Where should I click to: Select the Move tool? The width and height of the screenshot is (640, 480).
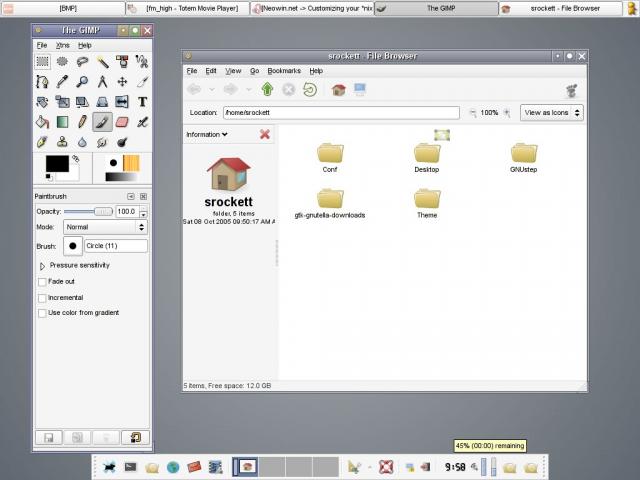(122, 82)
